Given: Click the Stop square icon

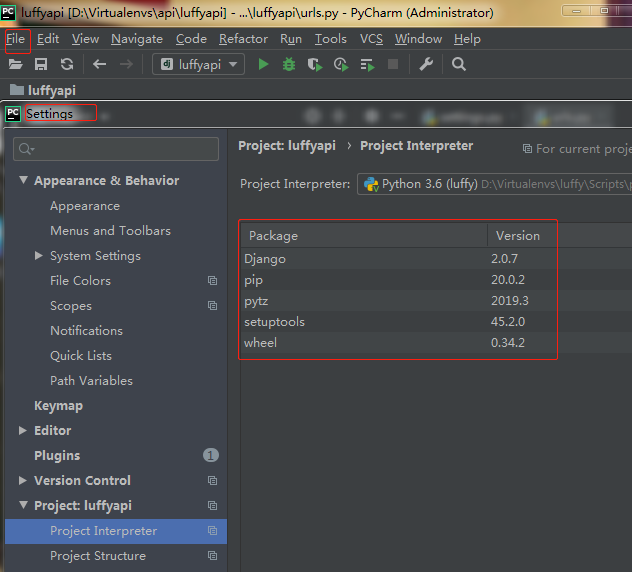Looking at the screenshot, I should [x=393, y=64].
